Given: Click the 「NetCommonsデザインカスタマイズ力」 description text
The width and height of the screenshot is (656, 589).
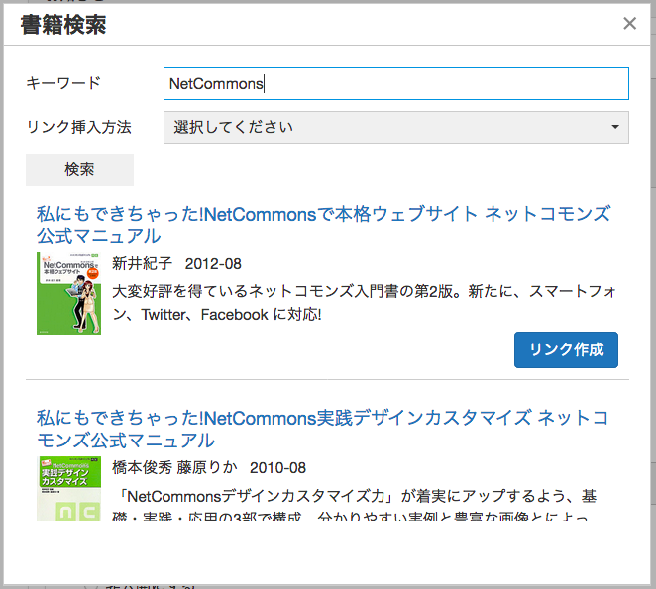Looking at the screenshot, I should (x=355, y=506).
